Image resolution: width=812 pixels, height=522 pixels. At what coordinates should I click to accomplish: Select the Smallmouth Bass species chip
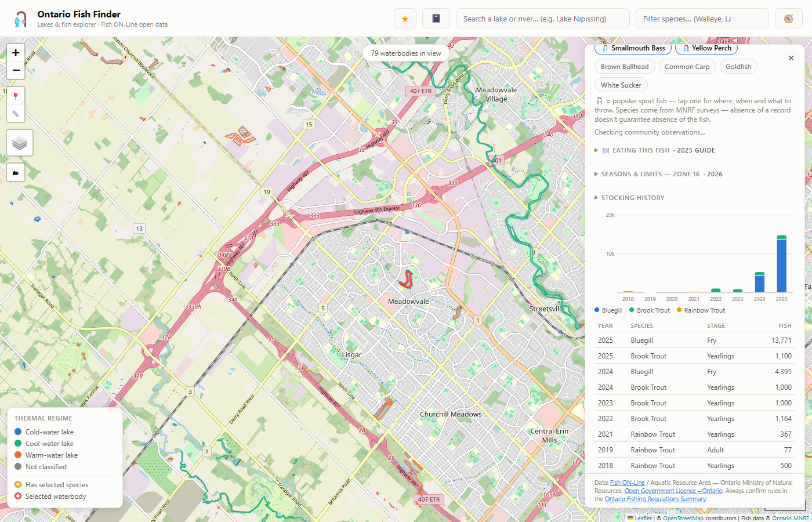[633, 48]
